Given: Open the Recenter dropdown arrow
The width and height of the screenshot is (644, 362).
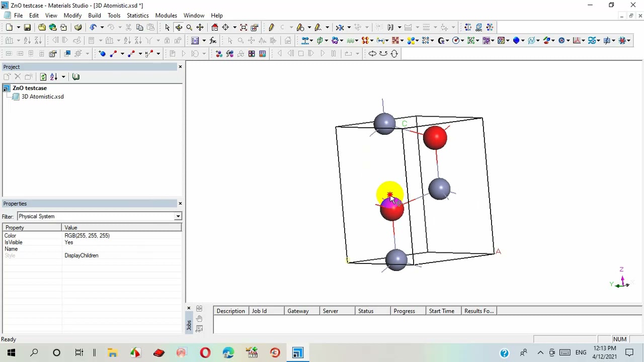Looking at the screenshot, I should point(234,27).
